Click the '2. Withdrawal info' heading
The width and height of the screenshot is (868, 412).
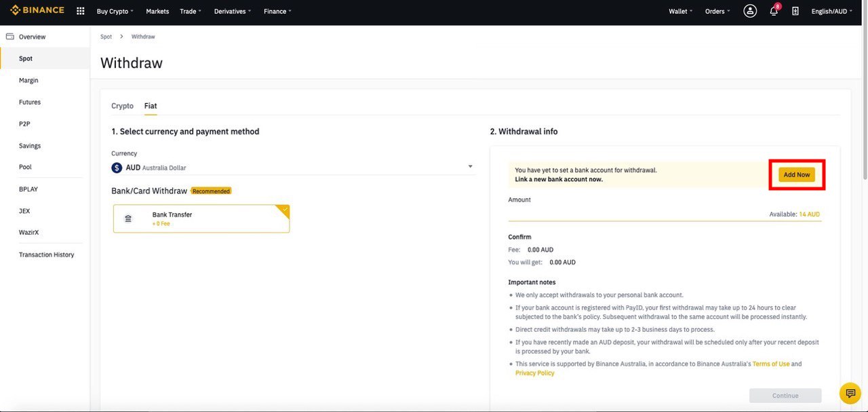coord(524,132)
